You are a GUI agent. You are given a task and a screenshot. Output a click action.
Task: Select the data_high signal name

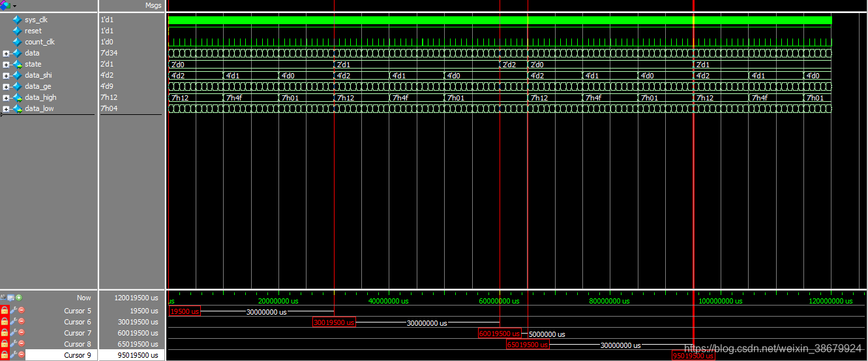(x=40, y=97)
